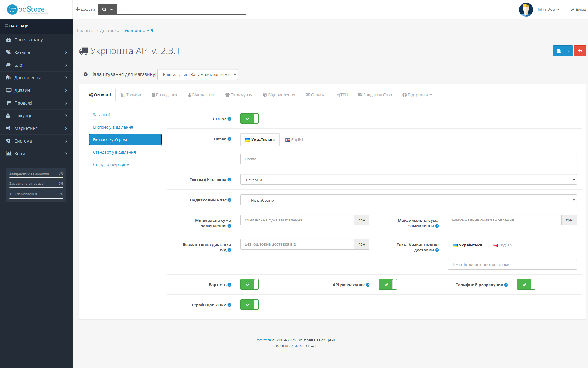
Task: Open the Підтримка tab dropdown
Action: pos(417,95)
